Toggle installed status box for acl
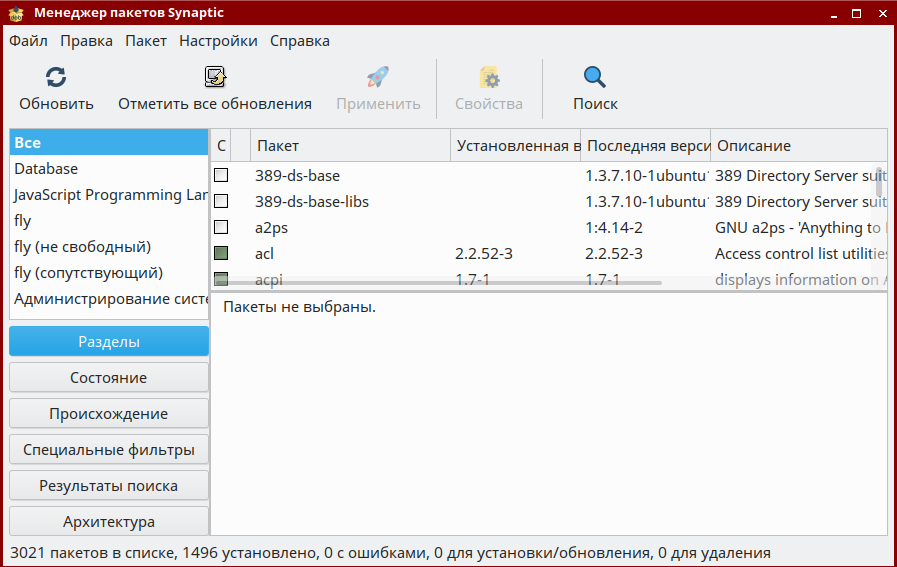 tap(221, 253)
